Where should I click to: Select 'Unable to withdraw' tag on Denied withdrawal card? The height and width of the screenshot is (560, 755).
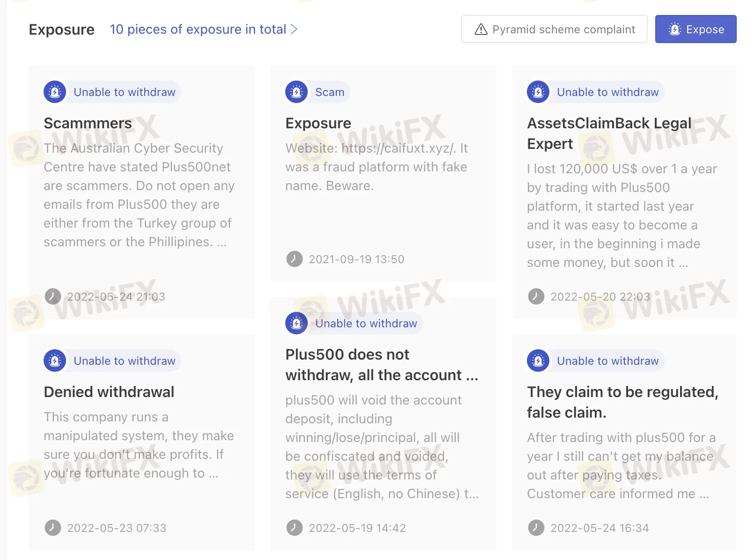(125, 361)
